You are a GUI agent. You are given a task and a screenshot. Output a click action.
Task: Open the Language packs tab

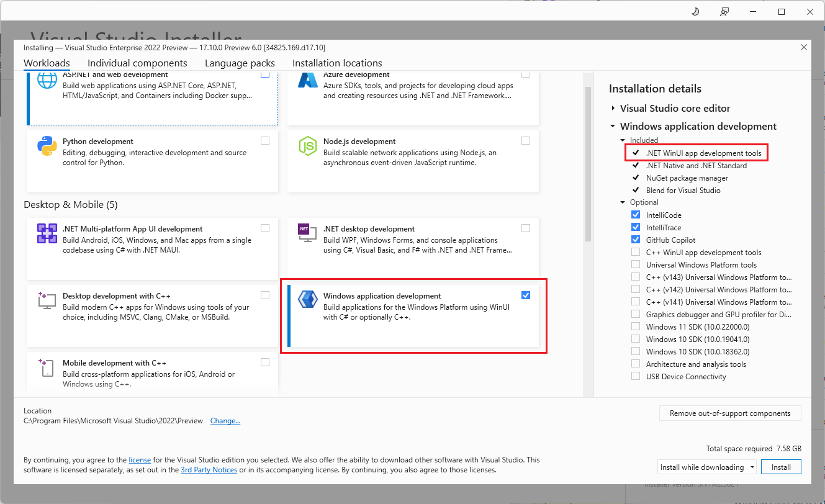(240, 63)
